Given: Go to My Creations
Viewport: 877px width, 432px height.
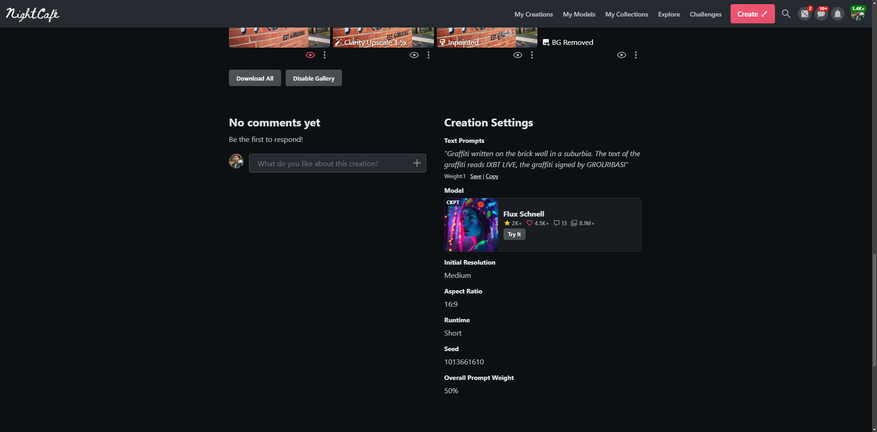Looking at the screenshot, I should (x=533, y=14).
